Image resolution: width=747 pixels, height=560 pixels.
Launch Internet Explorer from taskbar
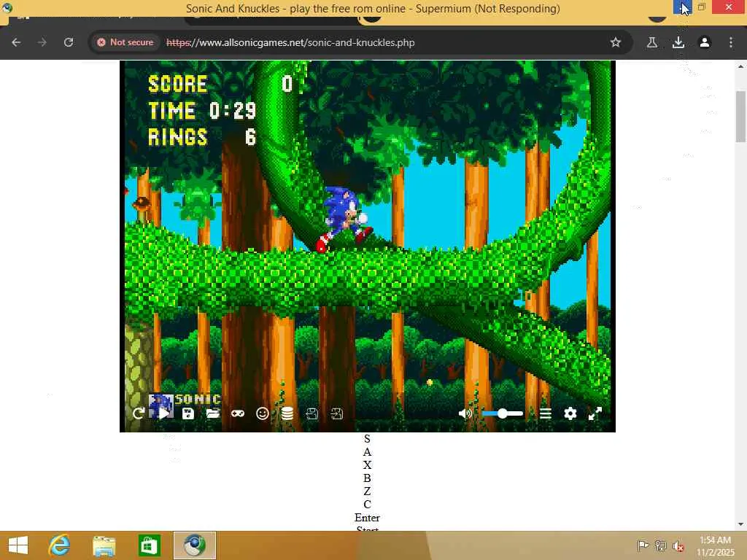tap(59, 545)
